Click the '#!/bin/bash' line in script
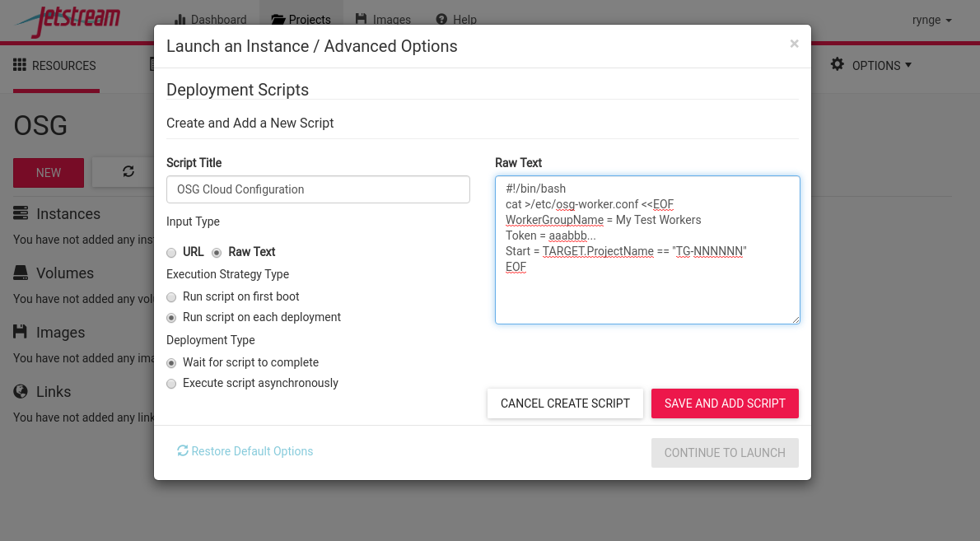 (x=535, y=189)
